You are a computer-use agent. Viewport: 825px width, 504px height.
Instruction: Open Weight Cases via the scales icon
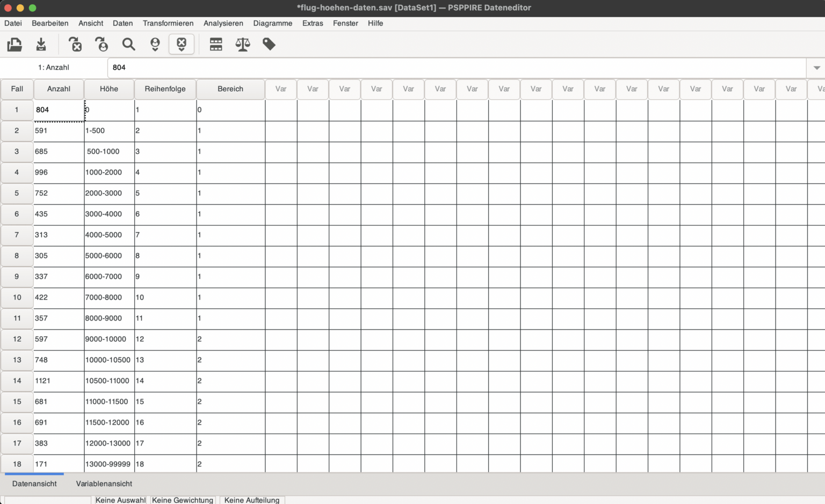click(x=243, y=45)
